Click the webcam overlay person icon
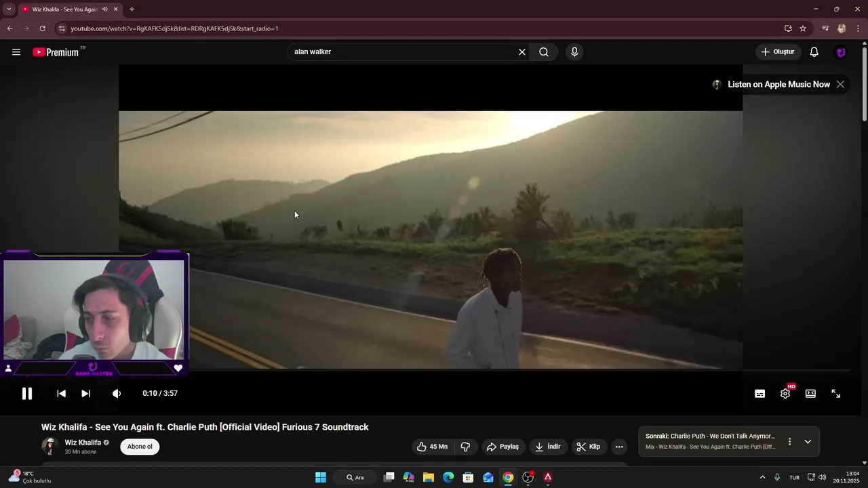 (x=8, y=368)
